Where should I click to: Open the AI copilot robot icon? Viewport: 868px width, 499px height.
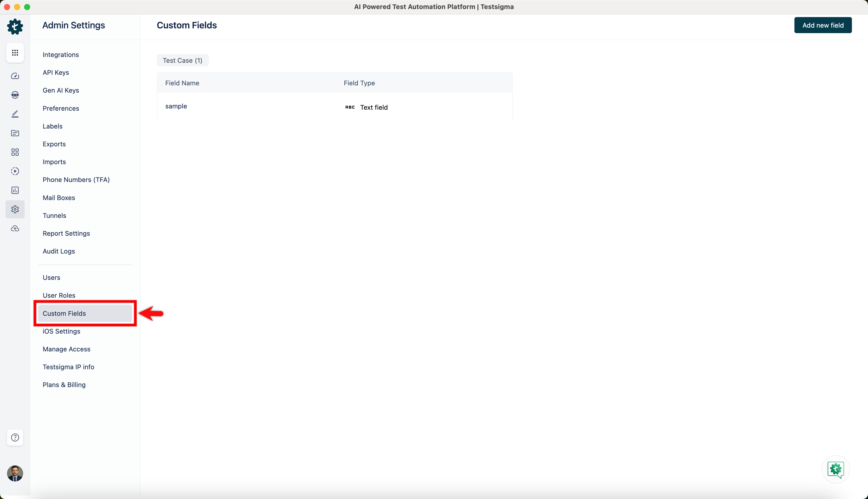click(15, 95)
